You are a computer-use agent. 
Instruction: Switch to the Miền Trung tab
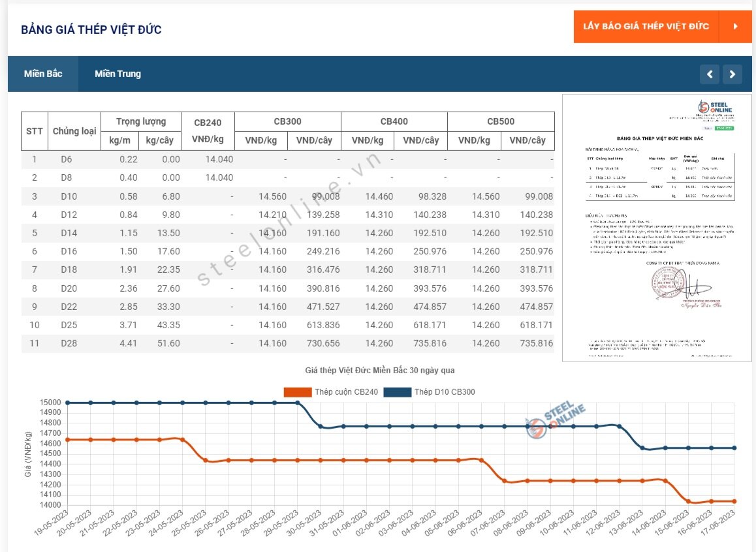coord(118,74)
